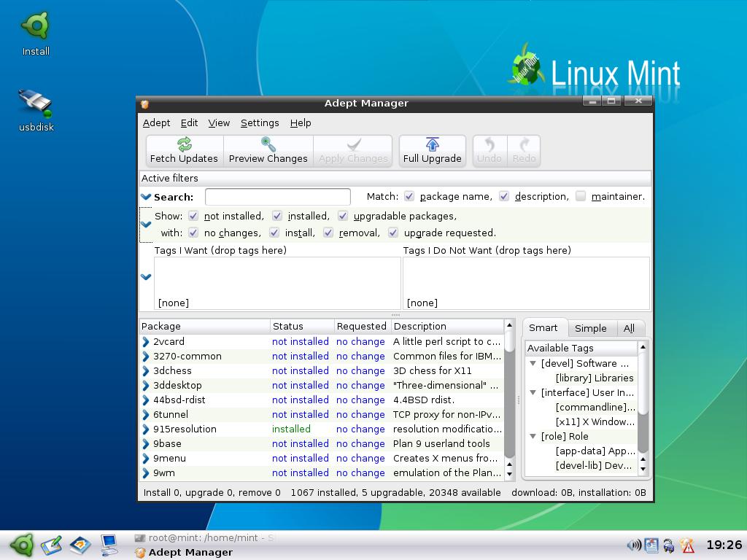This screenshot has height=560, width=747.
Task: Open the Edit menu
Action: [189, 122]
